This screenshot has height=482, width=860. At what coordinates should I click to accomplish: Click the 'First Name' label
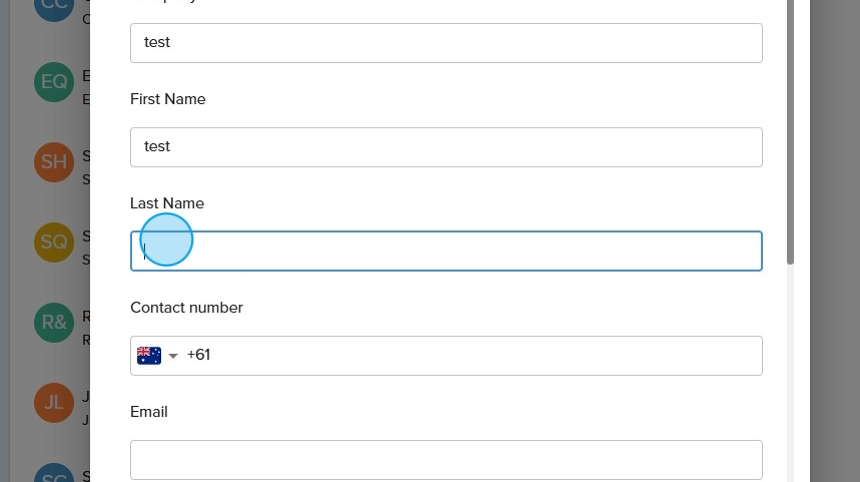coord(168,99)
